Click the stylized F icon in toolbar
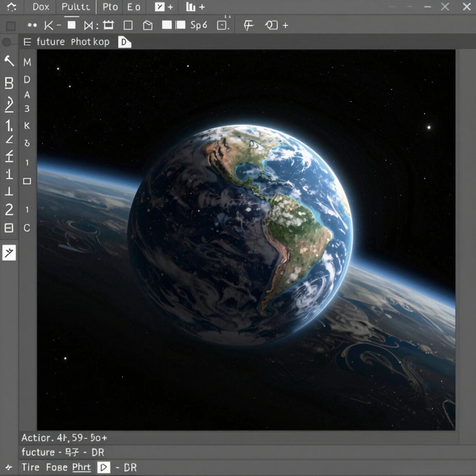The image size is (476, 476). pos(248,25)
